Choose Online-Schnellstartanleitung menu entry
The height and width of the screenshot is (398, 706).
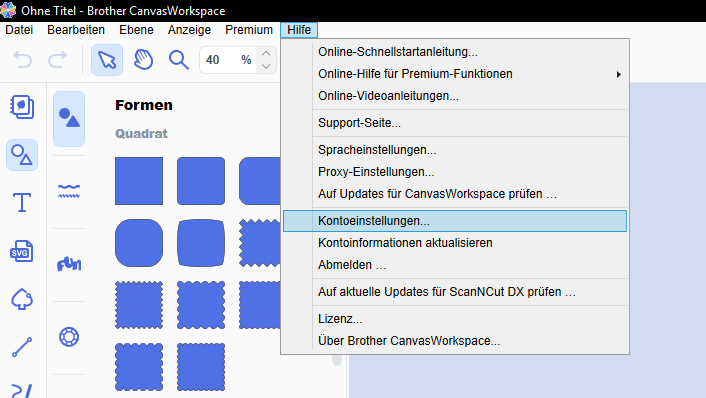pyautogui.click(x=455, y=52)
